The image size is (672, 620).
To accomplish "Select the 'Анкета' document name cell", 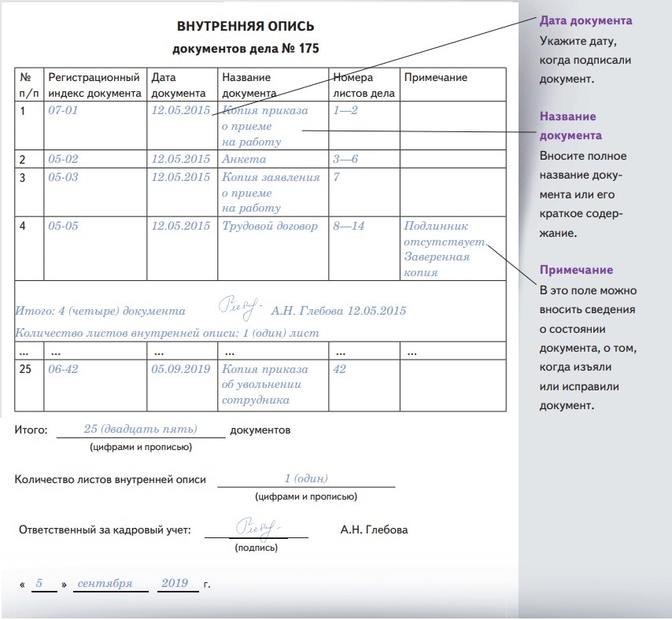I will [x=242, y=159].
